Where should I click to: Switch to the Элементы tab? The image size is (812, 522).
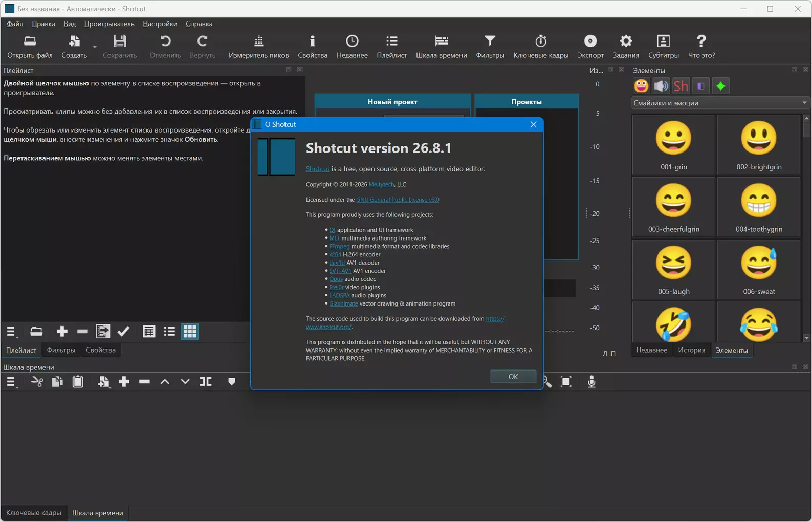[732, 350]
